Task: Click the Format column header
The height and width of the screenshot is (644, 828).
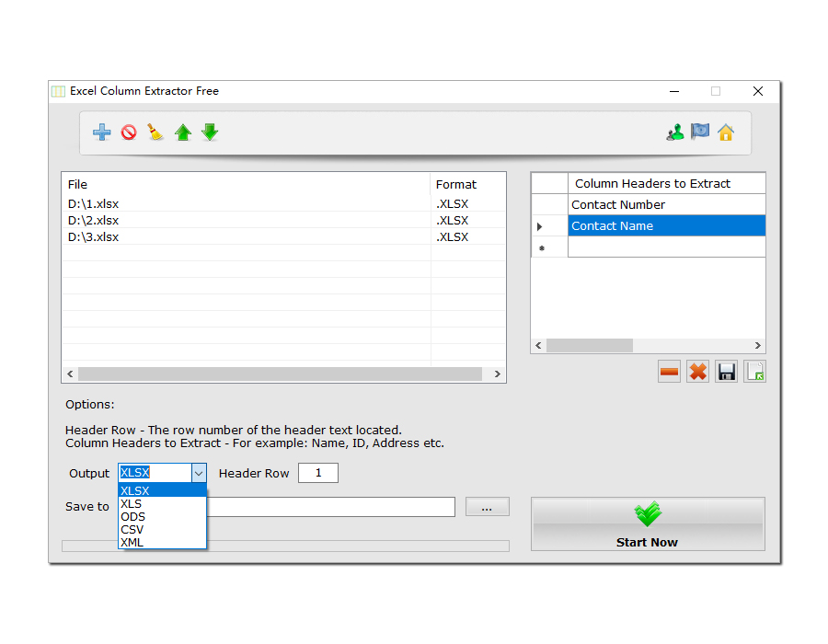Action: 468,184
